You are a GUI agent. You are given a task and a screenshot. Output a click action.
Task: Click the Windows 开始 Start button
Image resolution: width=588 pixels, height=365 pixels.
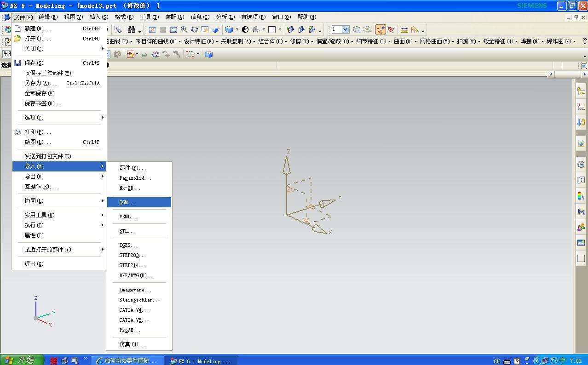coord(22,360)
